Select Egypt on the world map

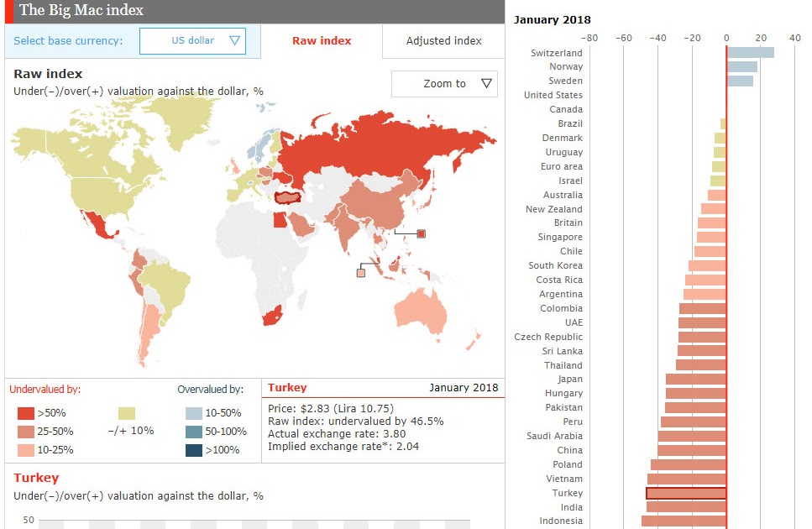click(x=280, y=221)
